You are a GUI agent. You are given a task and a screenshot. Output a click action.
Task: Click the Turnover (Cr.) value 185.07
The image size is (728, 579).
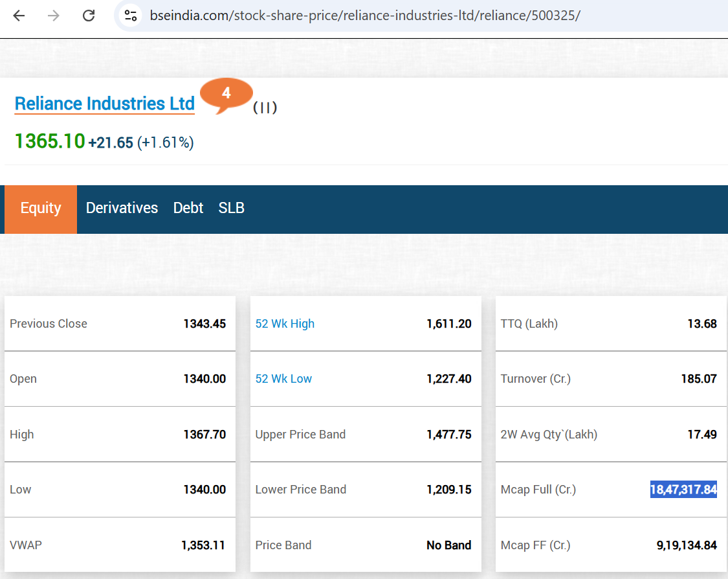point(699,379)
